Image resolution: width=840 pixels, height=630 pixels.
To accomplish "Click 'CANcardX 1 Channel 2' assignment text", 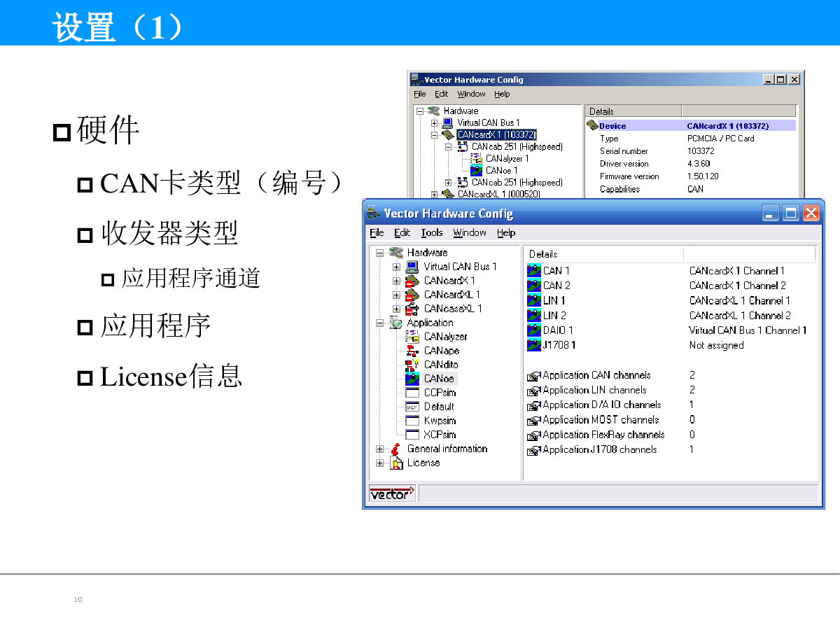I will coord(737,286).
